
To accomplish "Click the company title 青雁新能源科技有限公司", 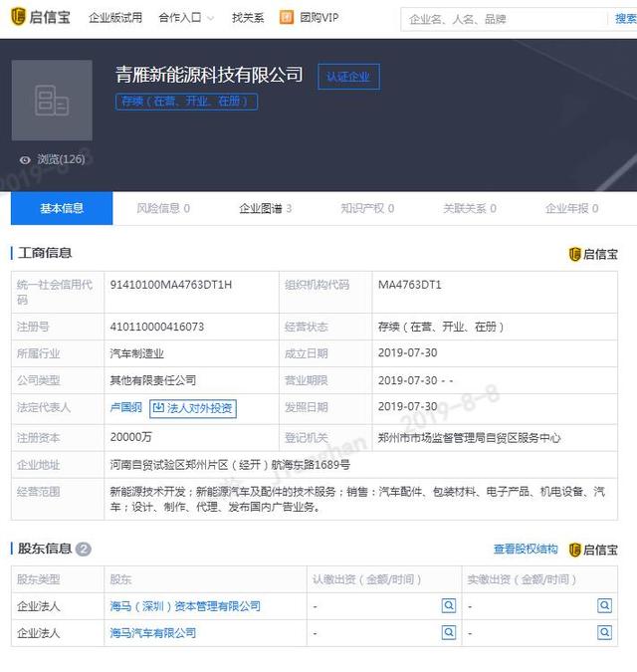I will (209, 75).
